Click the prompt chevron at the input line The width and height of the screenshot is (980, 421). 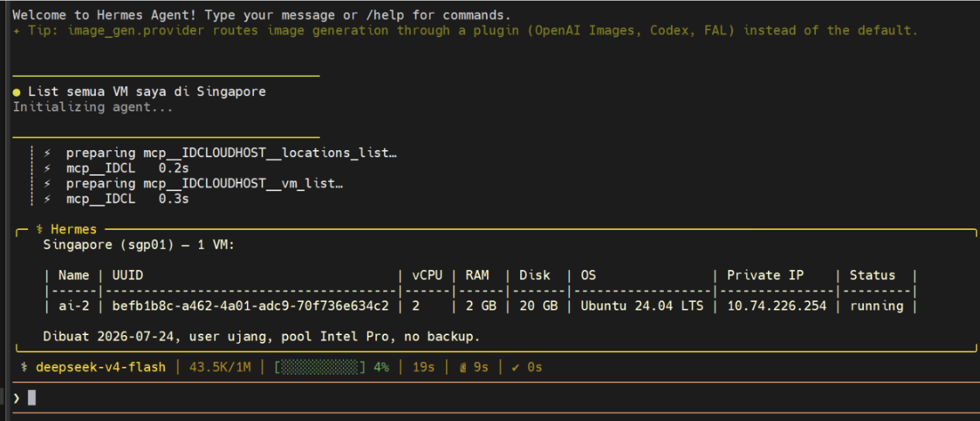[x=16, y=398]
